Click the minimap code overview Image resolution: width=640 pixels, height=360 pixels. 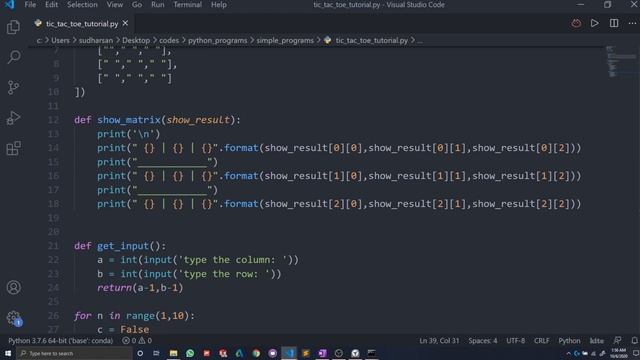click(x=620, y=61)
